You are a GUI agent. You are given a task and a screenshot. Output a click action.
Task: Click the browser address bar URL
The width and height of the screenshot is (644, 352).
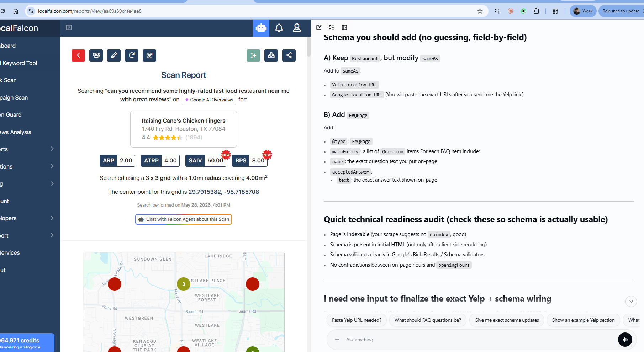[x=90, y=11]
